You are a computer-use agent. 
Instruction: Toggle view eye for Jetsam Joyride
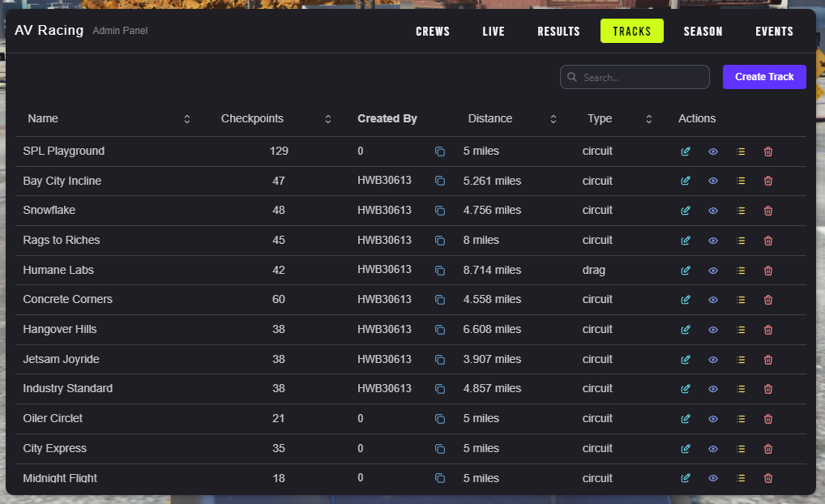(713, 360)
